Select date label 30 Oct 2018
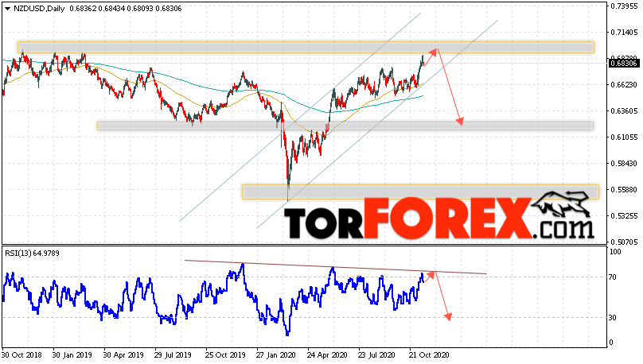The height and width of the screenshot is (364, 643). (21, 354)
